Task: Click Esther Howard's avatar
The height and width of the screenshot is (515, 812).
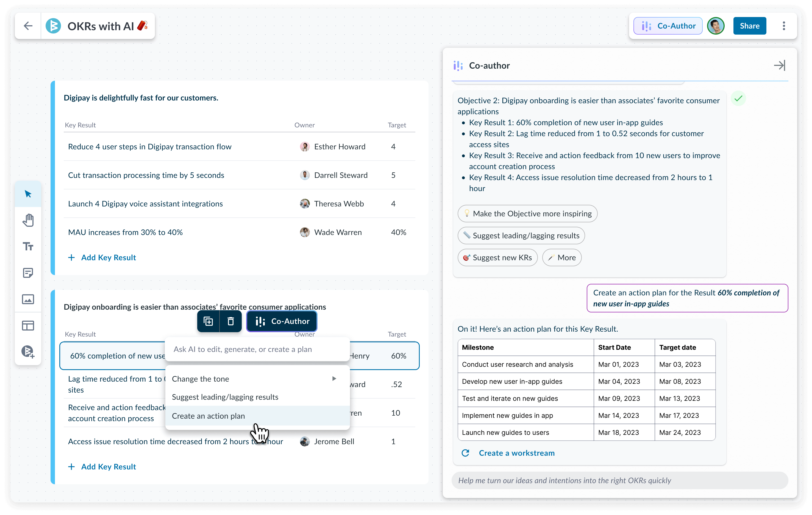Action: 304,147
